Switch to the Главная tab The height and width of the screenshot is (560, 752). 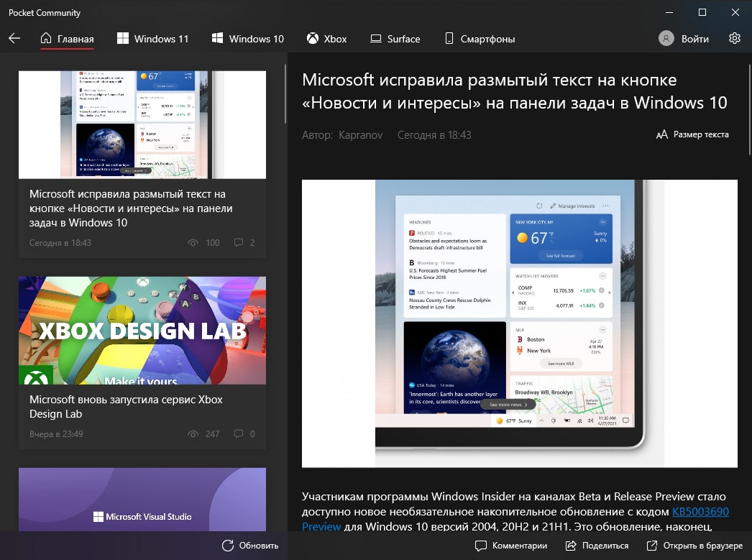(67, 39)
